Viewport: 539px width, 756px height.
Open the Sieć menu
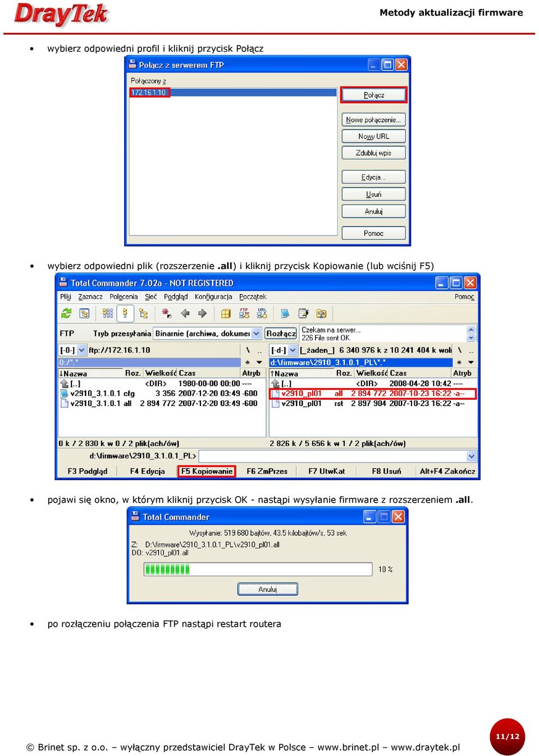(151, 297)
